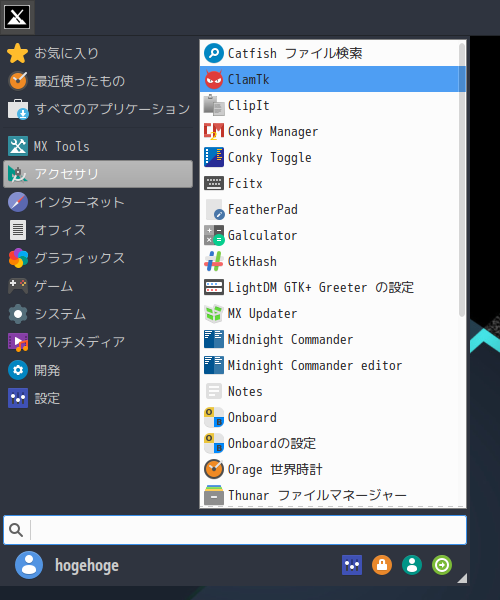Screen dimensions: 500x600
Task: Open Midnight Commander editor icon
Action: point(214,365)
